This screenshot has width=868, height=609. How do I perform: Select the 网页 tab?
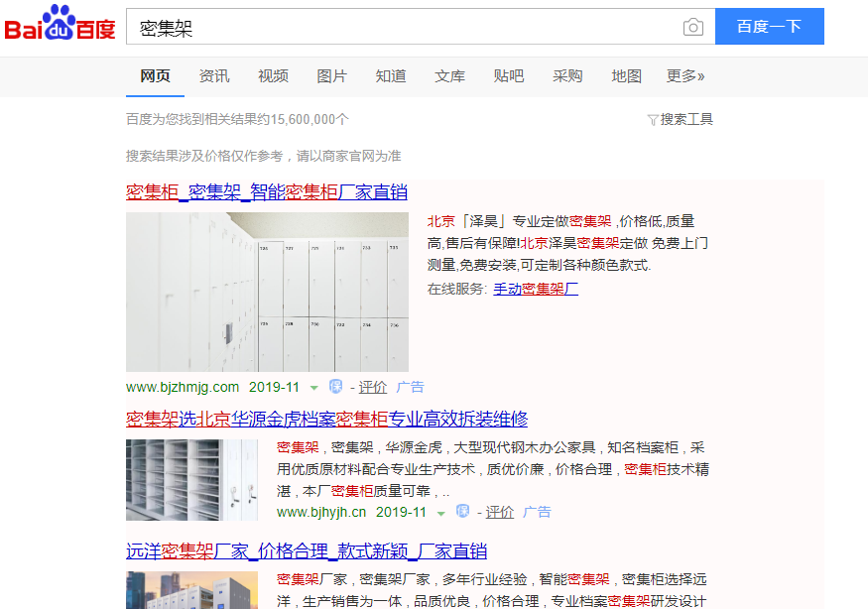coord(155,76)
